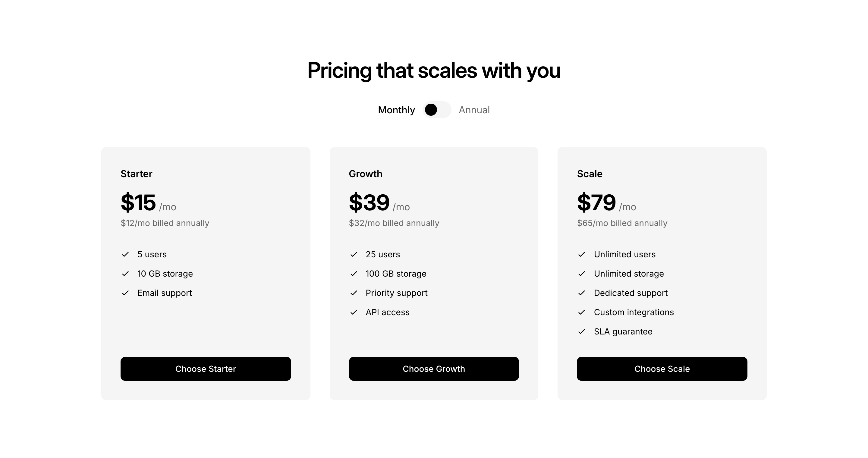Select the Annual billing label
868x458 pixels.
474,110
